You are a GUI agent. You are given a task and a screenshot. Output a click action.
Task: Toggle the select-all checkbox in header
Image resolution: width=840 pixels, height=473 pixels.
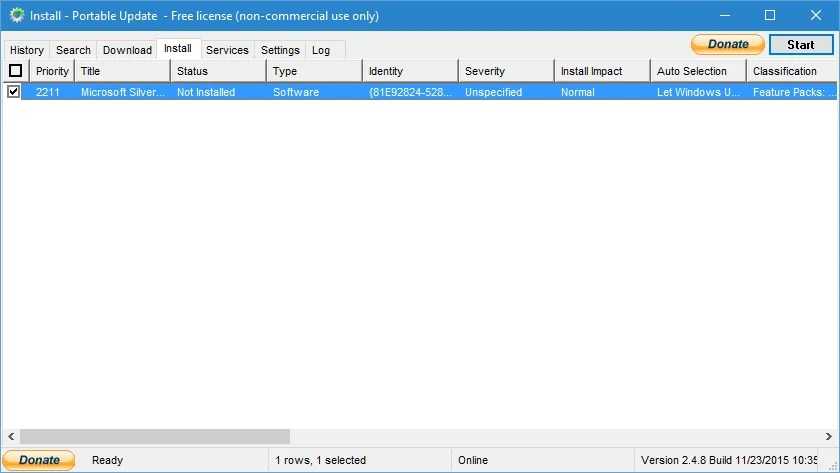[x=15, y=71]
